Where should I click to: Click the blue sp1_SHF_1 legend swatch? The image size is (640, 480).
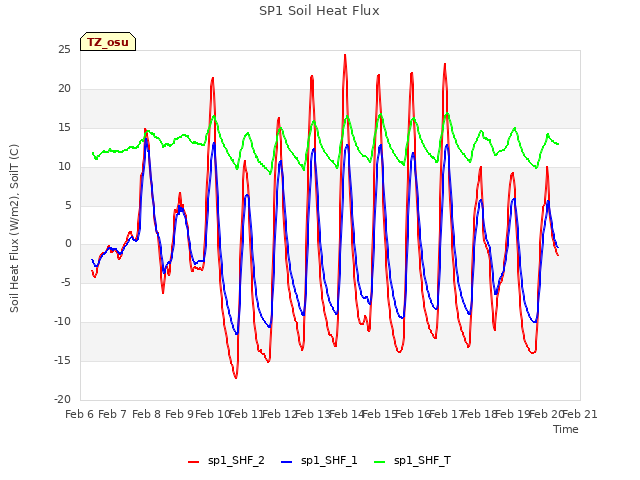[287, 462]
